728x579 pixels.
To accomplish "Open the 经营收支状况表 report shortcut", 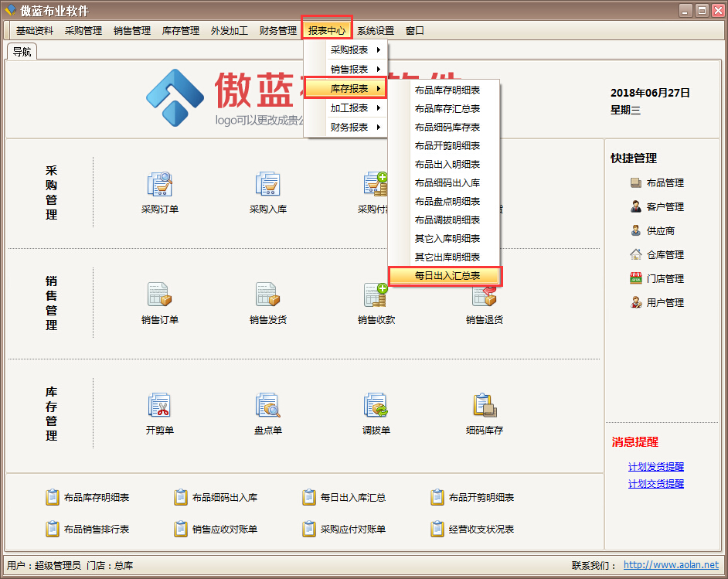I will click(x=481, y=530).
